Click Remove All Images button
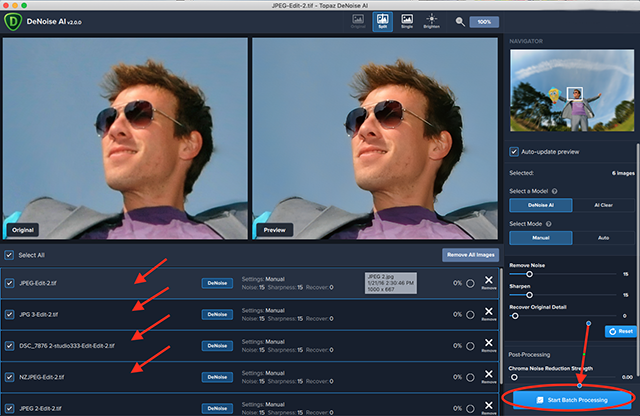The height and width of the screenshot is (416, 640). tap(471, 255)
